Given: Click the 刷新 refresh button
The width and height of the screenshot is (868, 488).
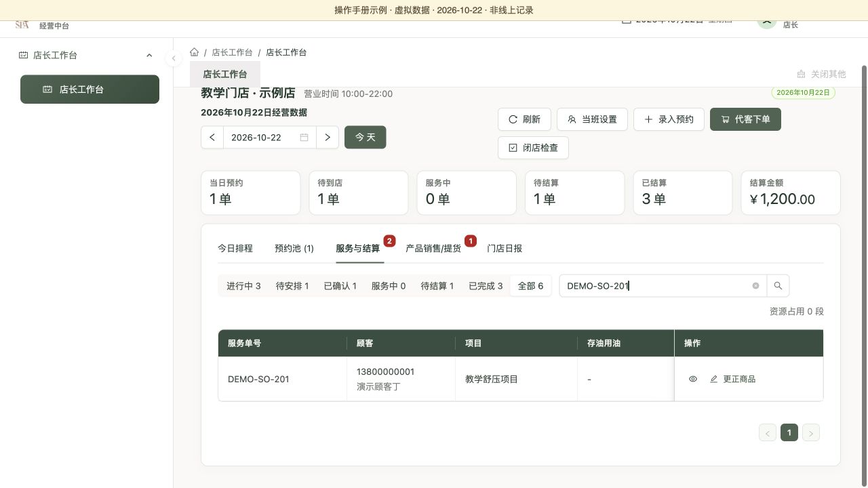Looking at the screenshot, I should (525, 119).
